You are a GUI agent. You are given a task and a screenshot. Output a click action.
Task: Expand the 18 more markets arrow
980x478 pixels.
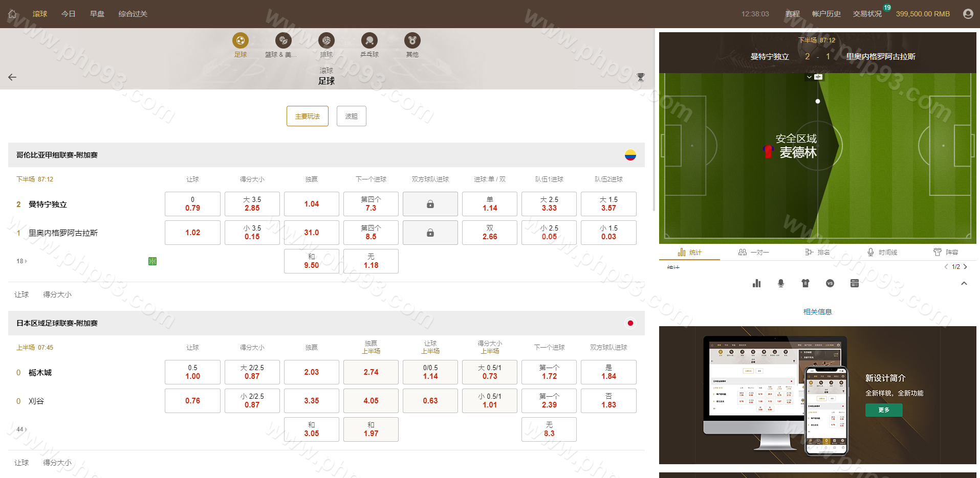22,261
